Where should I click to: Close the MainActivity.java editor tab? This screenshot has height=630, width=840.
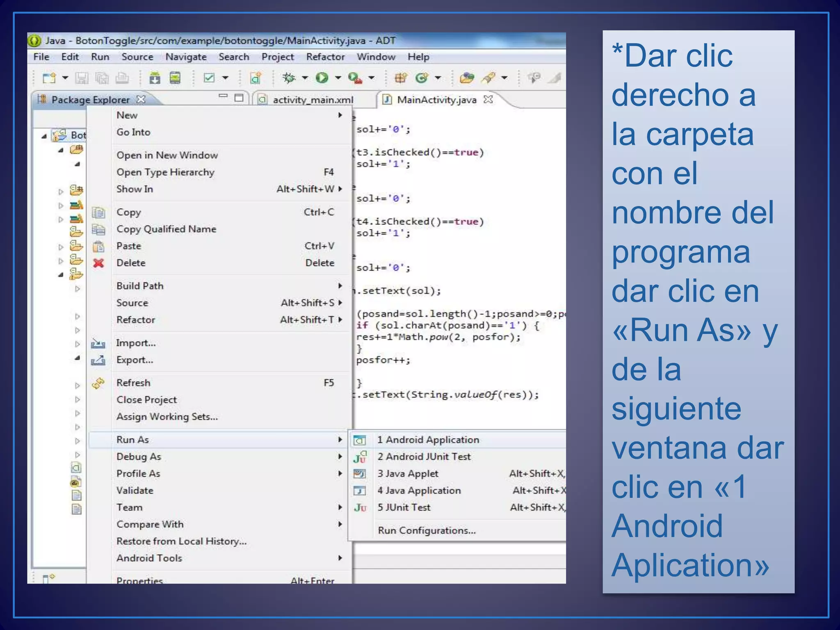pos(488,99)
